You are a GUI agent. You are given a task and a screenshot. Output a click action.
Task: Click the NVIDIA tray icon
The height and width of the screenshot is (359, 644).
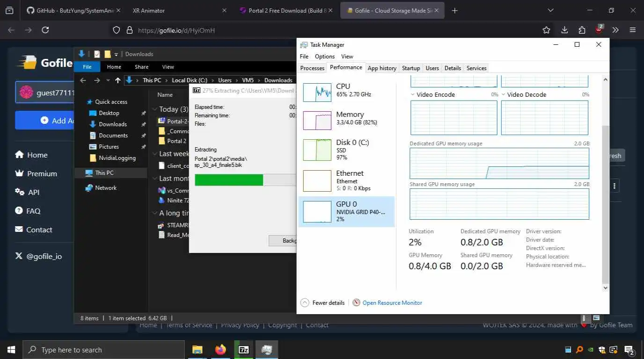591,350
